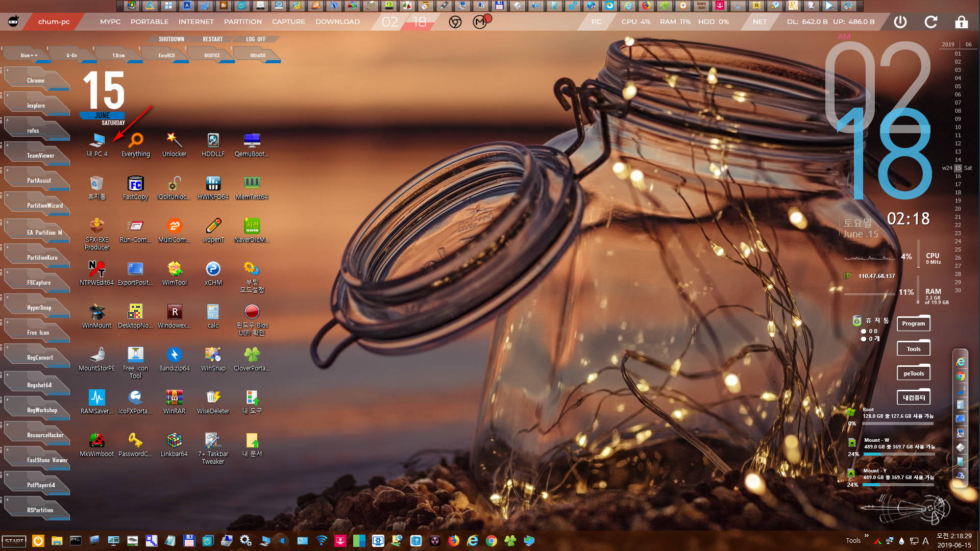The image size is (980, 551).
Task: Open Linkbar64 desktop icon
Action: [x=174, y=444]
